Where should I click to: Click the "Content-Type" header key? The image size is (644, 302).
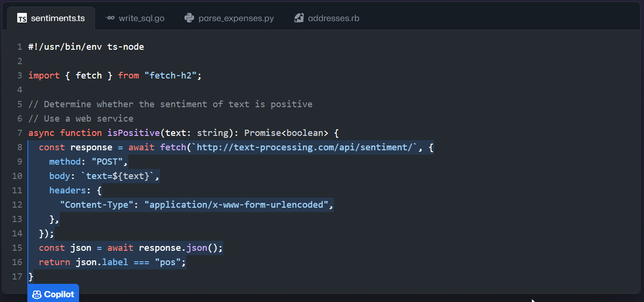click(97, 205)
